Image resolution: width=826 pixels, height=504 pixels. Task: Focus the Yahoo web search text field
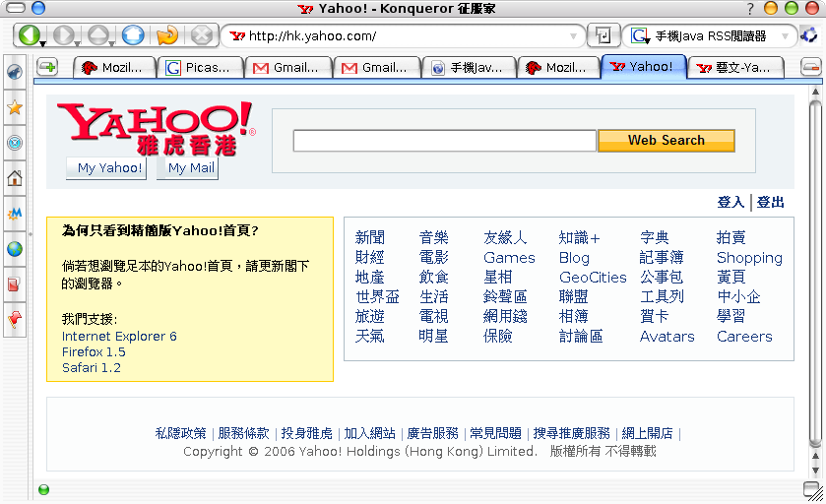pos(445,141)
